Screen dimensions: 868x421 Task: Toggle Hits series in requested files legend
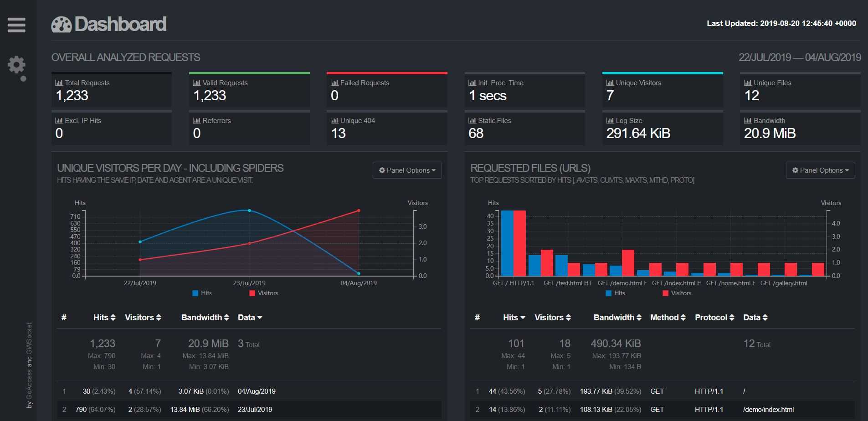(x=615, y=293)
